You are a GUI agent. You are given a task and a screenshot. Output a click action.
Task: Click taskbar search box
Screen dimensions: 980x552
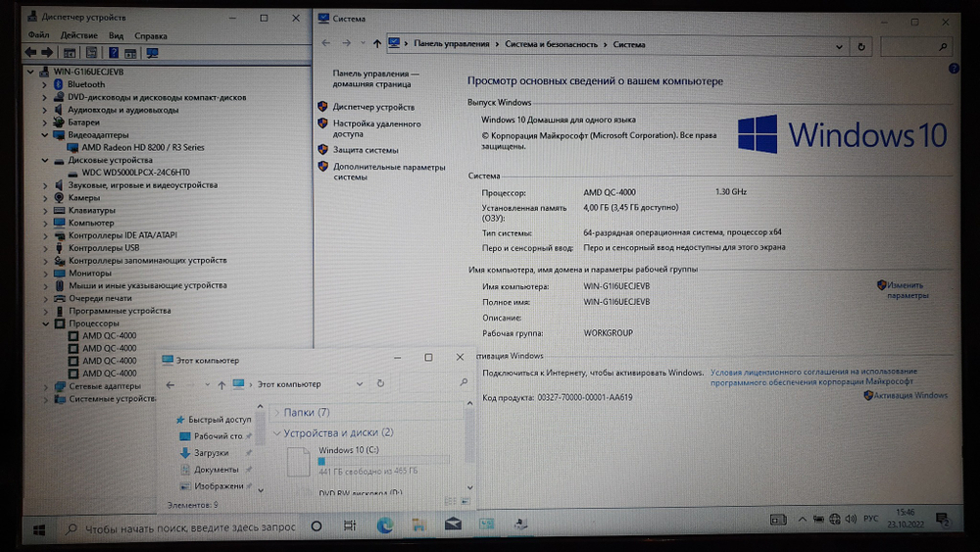(181, 528)
